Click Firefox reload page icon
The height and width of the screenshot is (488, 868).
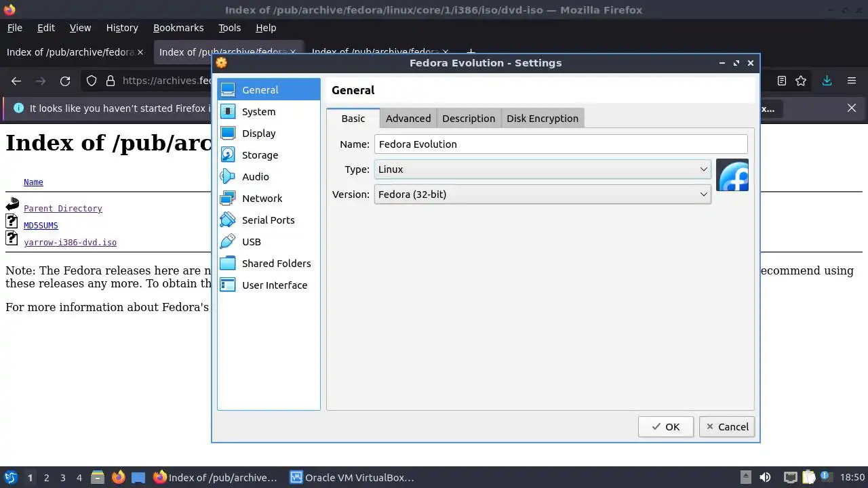click(65, 81)
